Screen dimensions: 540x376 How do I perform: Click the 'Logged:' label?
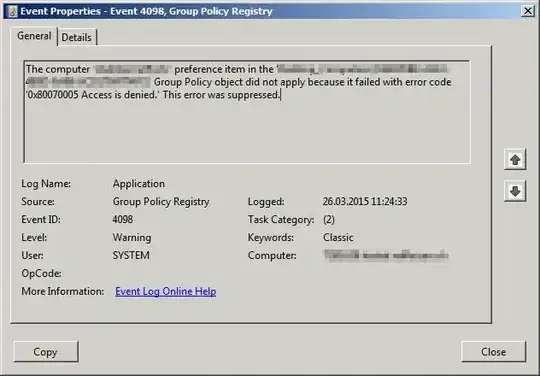tap(266, 201)
